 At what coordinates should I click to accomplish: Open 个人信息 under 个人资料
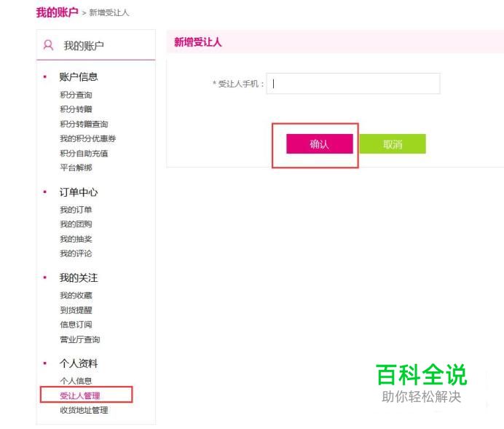[76, 381]
